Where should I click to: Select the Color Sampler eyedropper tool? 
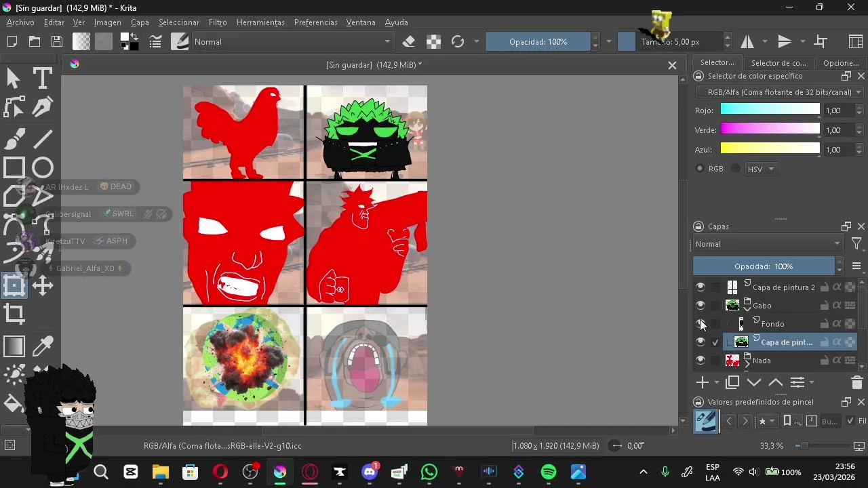[x=42, y=346]
